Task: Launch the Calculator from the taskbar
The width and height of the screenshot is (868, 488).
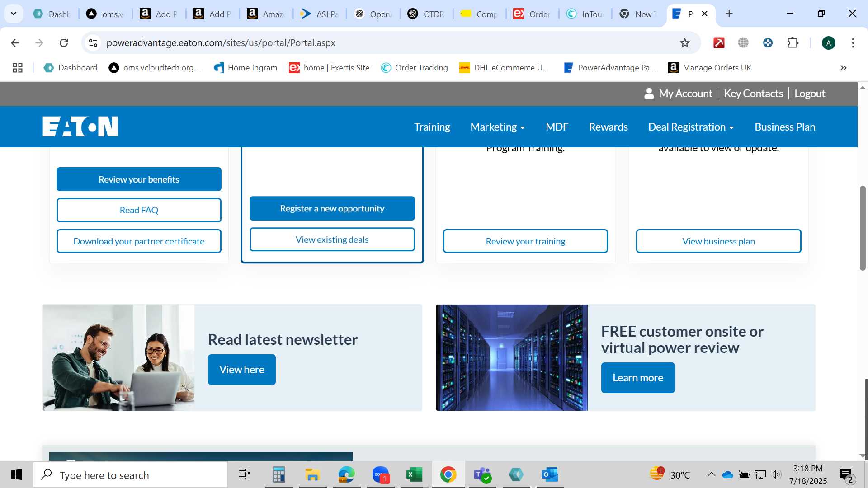Action: [279, 475]
